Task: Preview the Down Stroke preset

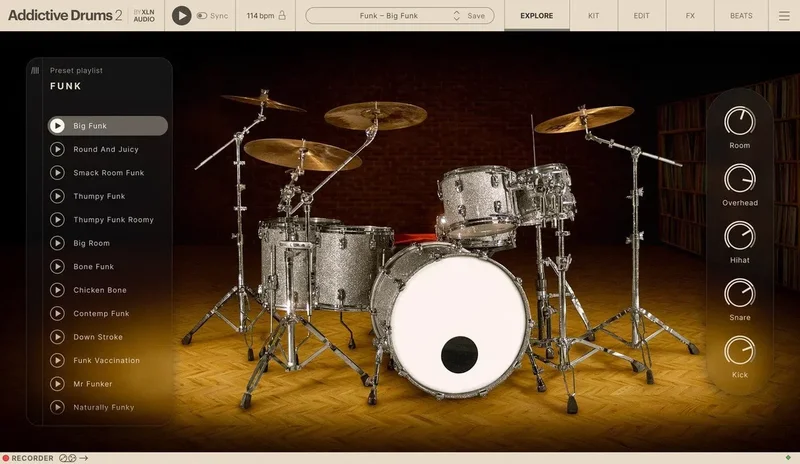Action: click(x=57, y=337)
